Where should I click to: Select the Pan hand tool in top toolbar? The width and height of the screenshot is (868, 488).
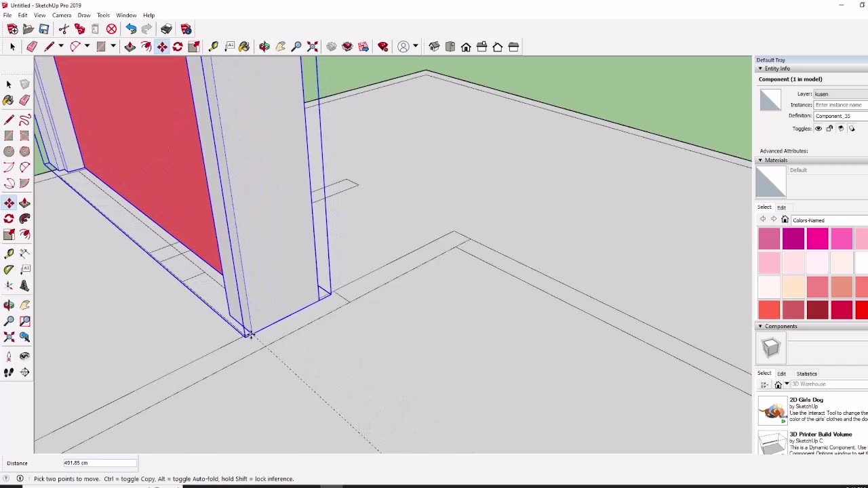point(280,47)
